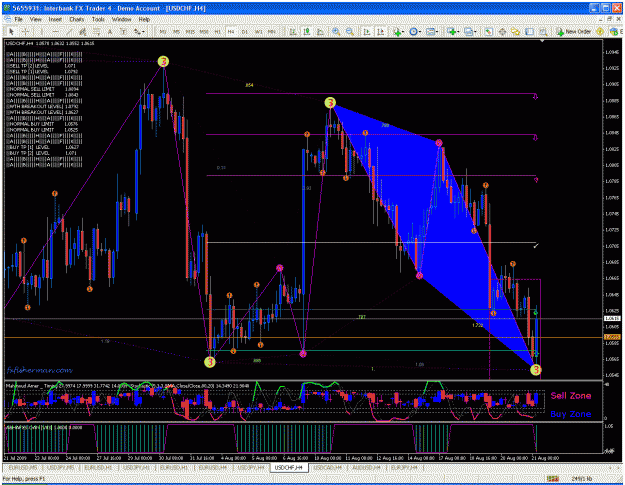The height and width of the screenshot is (485, 625).
Task: Open the Charts menu
Action: (x=77, y=19)
